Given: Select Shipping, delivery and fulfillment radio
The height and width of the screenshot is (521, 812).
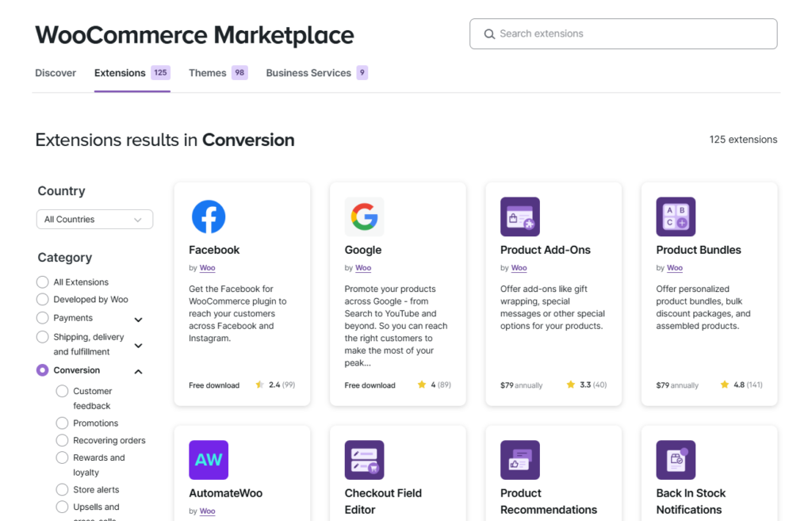Looking at the screenshot, I should [43, 337].
